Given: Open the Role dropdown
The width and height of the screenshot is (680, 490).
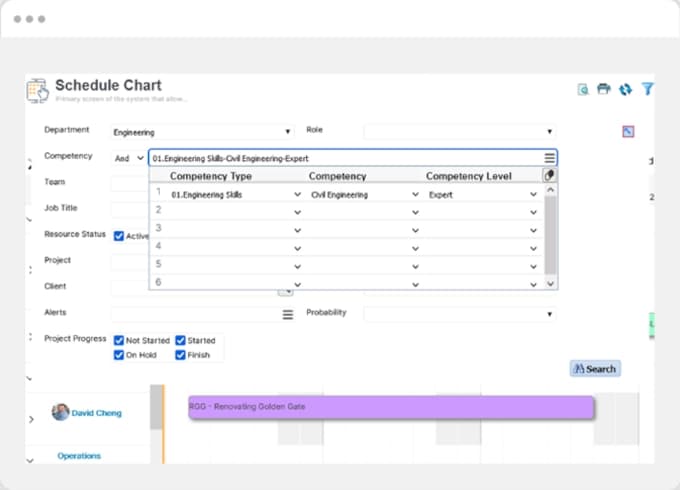Looking at the screenshot, I should click(x=459, y=132).
